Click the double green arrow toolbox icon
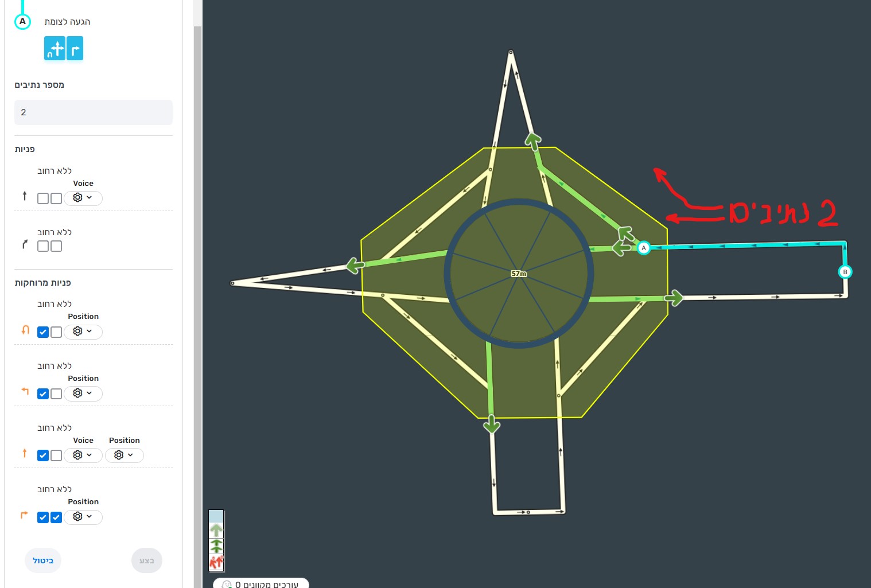The width and height of the screenshot is (871, 588). pyautogui.click(x=216, y=546)
